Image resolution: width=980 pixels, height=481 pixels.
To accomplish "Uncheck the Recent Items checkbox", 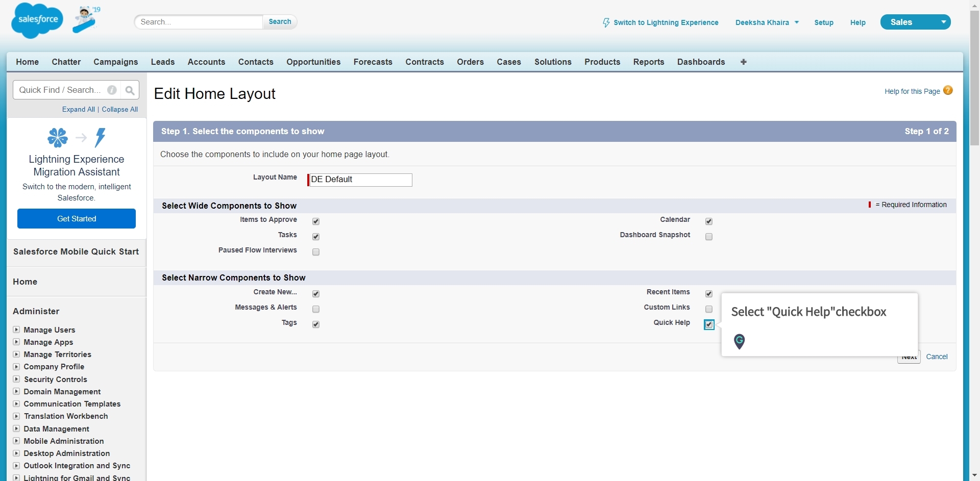I will click(709, 294).
